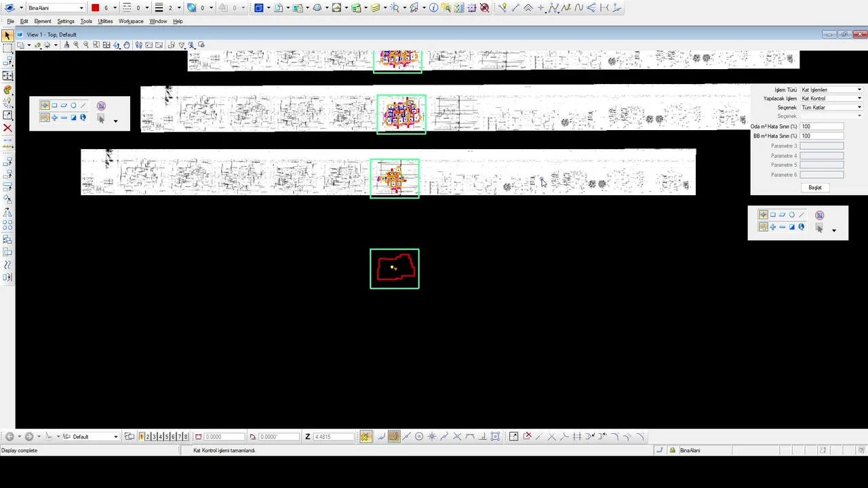This screenshot has height=488, width=868.
Task: Open the Seçenek dropdown (Tüm Katlar)
Action: (831, 107)
